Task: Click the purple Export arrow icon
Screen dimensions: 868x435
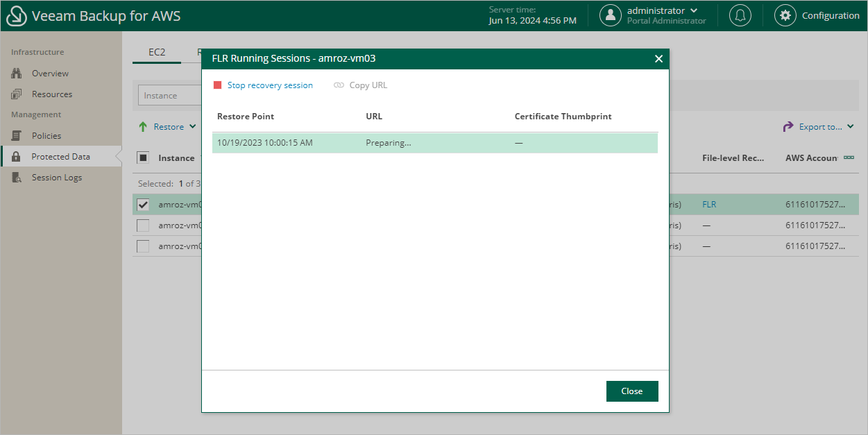Action: (788, 127)
